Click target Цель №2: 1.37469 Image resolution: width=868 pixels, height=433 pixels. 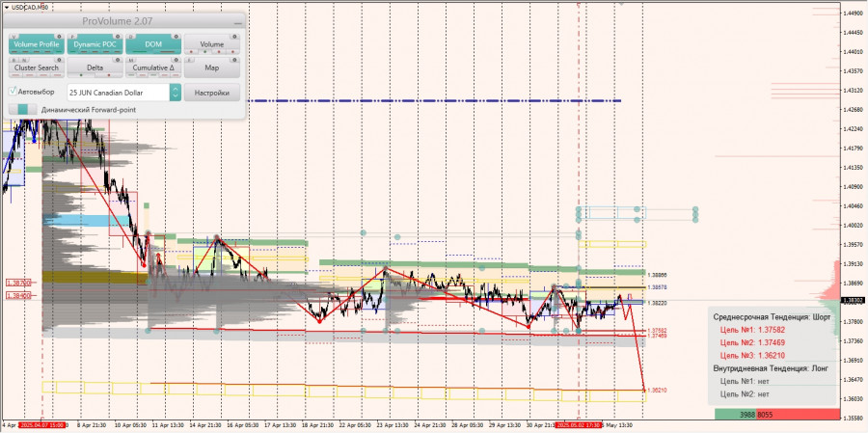(752, 342)
